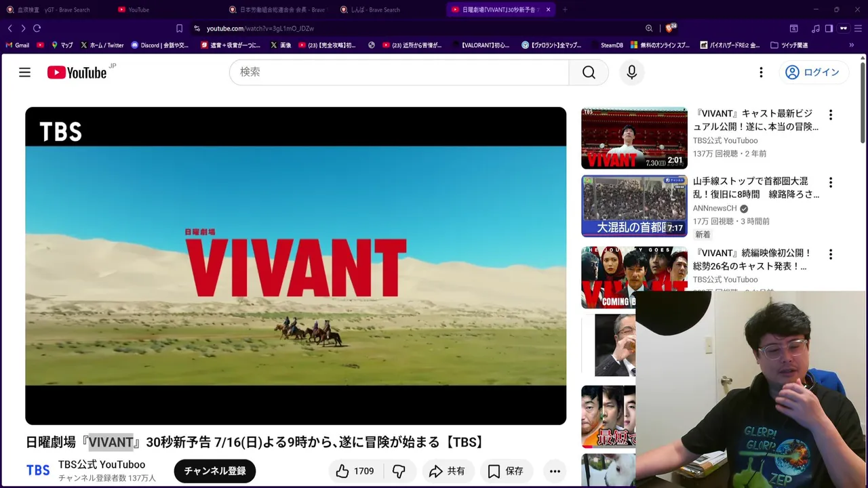Open ANNnewsCH channel name

point(715,209)
